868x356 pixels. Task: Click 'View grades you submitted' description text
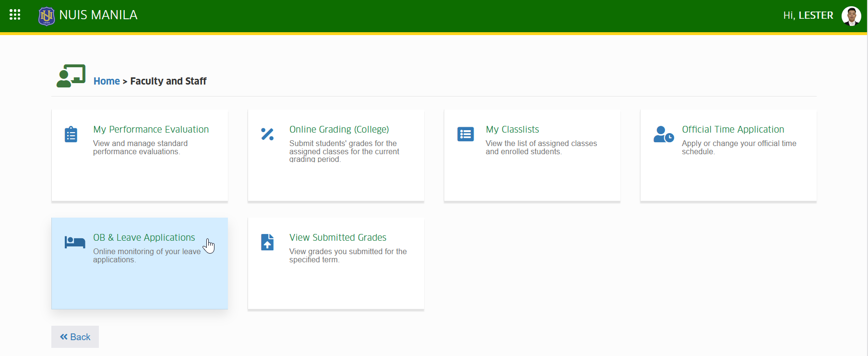coord(348,256)
